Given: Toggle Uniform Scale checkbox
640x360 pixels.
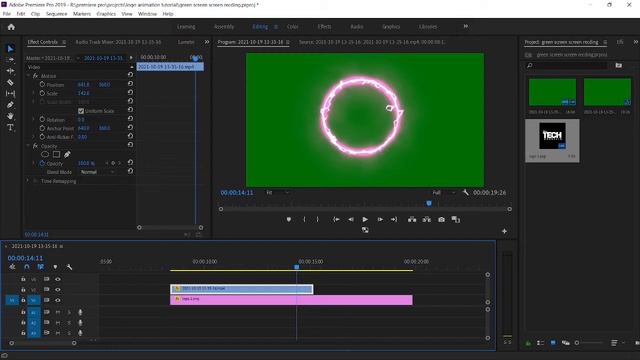Looking at the screenshot, I should coord(81,111).
